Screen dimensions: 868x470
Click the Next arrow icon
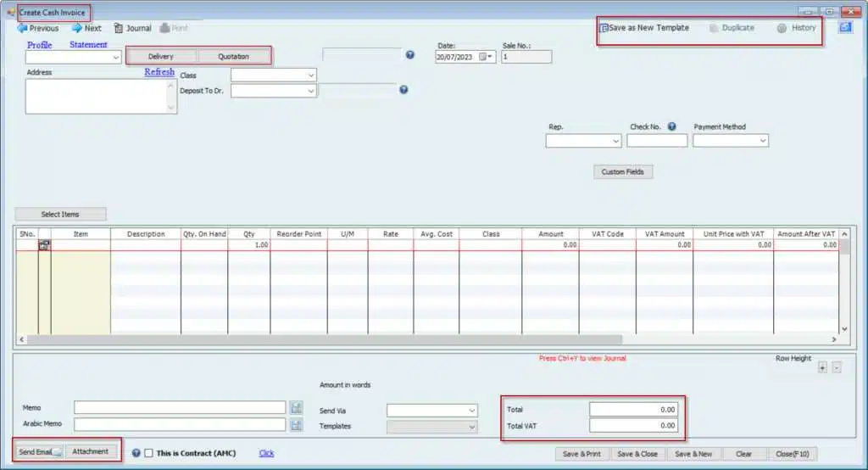77,28
